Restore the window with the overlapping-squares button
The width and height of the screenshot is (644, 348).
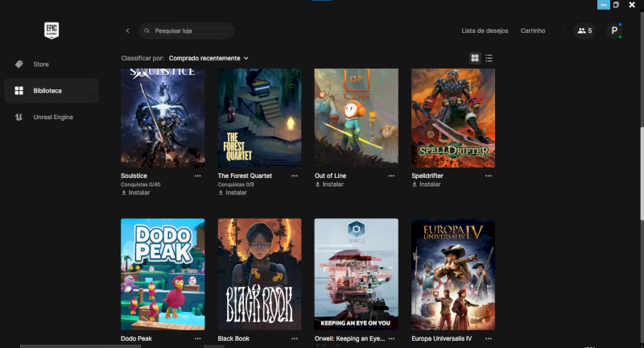coord(616,5)
